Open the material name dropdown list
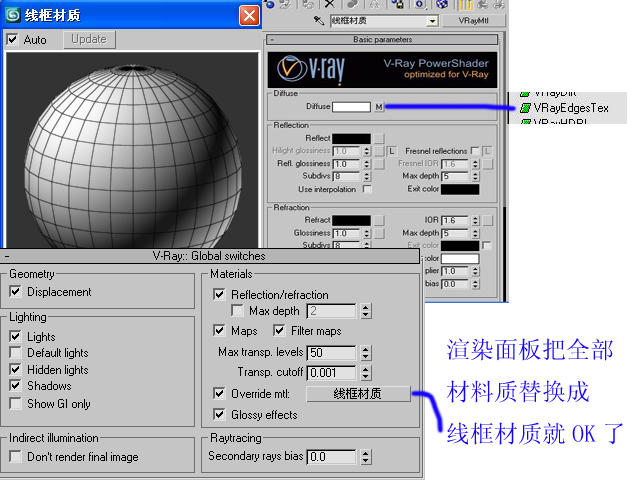Viewport: 640px width, 480px height. 433,20
